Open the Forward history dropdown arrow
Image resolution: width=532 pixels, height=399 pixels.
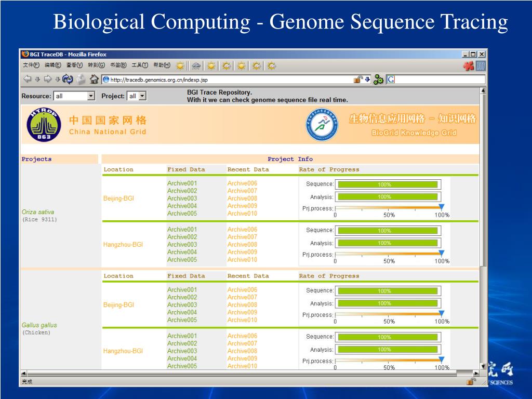coord(58,79)
